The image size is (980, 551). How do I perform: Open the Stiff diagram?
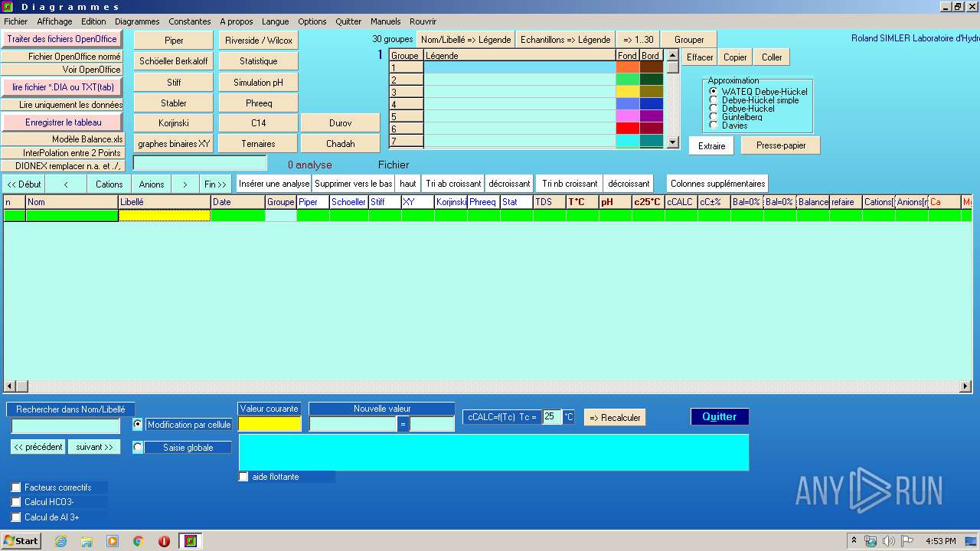point(174,82)
